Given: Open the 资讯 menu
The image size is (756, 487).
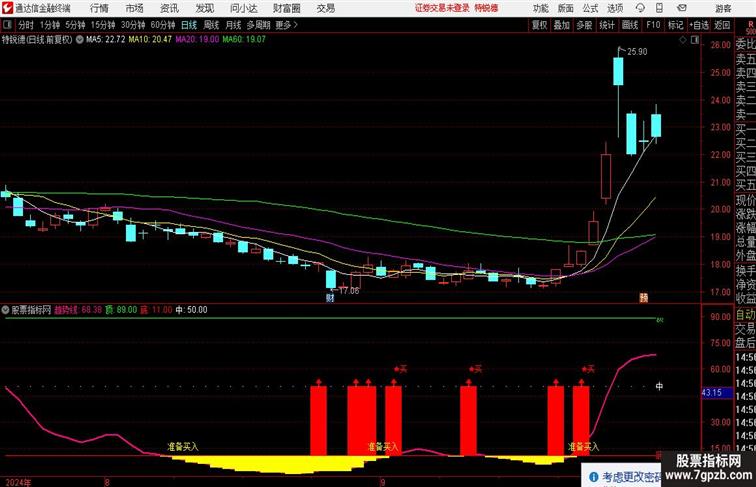Looking at the screenshot, I should (169, 8).
